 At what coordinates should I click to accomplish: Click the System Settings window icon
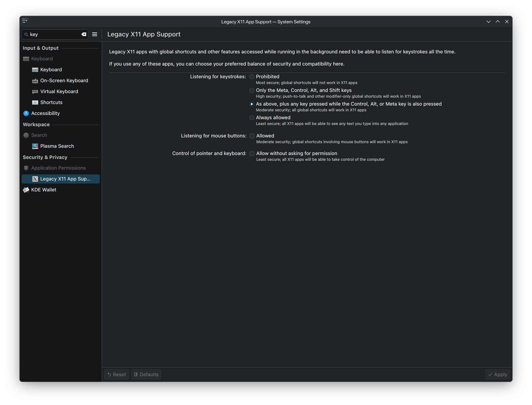pos(25,21)
